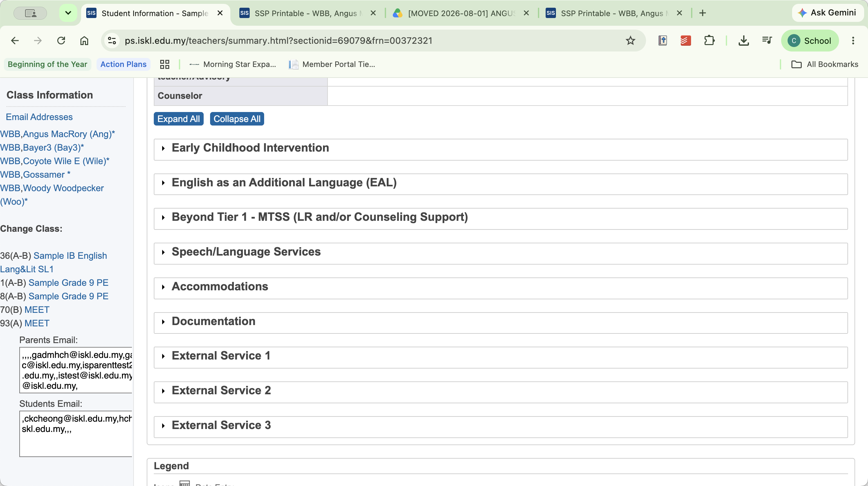Go back to the previous page
This screenshot has height=486, width=868.
click(15, 41)
